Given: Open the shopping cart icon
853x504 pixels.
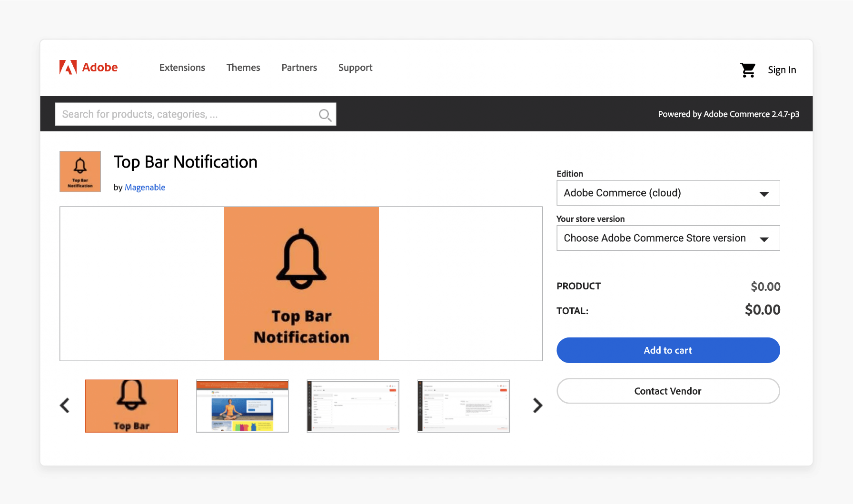Looking at the screenshot, I should pyautogui.click(x=748, y=70).
